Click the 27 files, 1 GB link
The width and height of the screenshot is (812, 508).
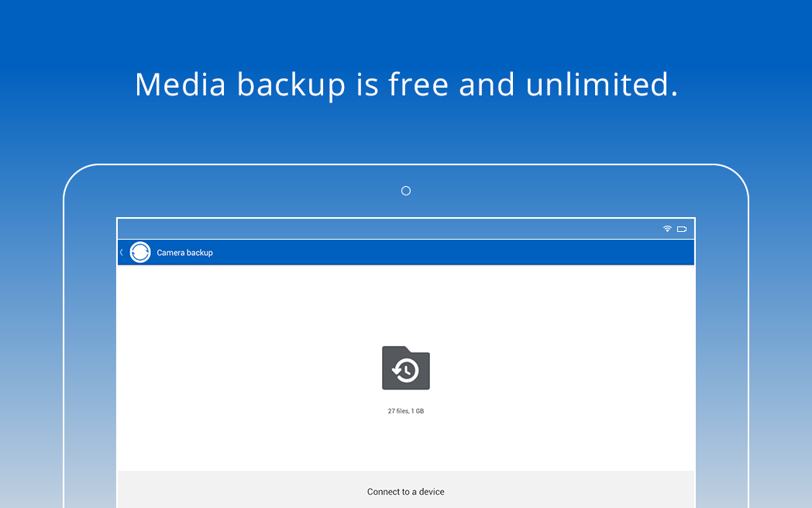[x=405, y=410]
